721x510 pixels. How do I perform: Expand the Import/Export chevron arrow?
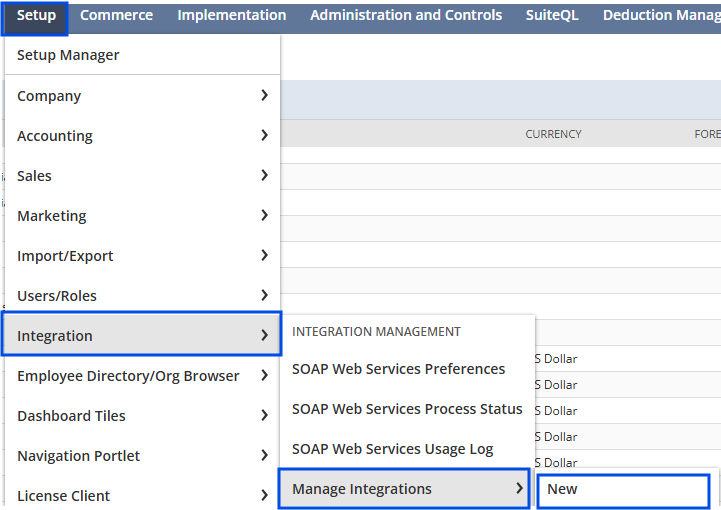tap(264, 255)
